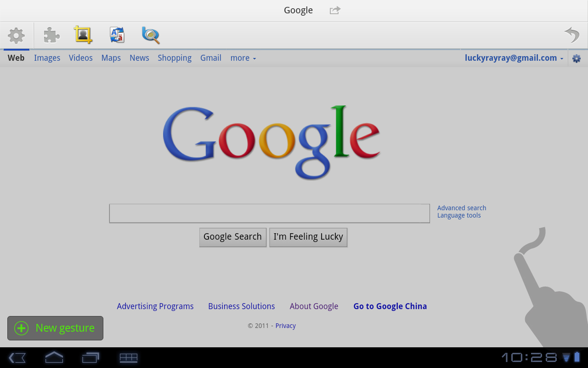
Task: Click the I'm Feeling Lucky button
Action: pyautogui.click(x=308, y=237)
